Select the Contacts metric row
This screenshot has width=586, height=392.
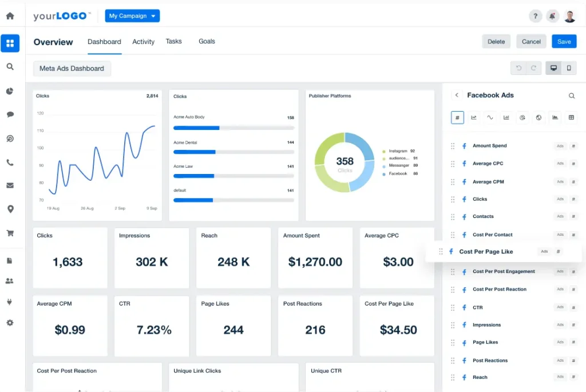514,216
